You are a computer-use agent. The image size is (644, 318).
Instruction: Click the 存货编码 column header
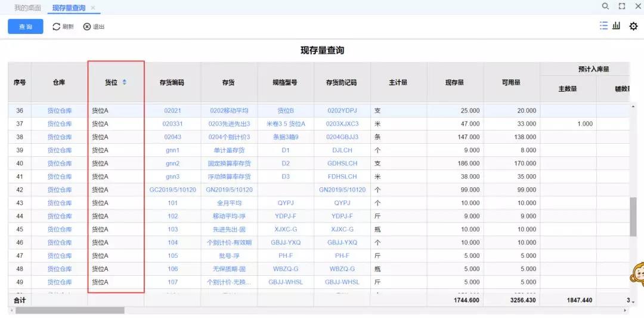coord(172,82)
